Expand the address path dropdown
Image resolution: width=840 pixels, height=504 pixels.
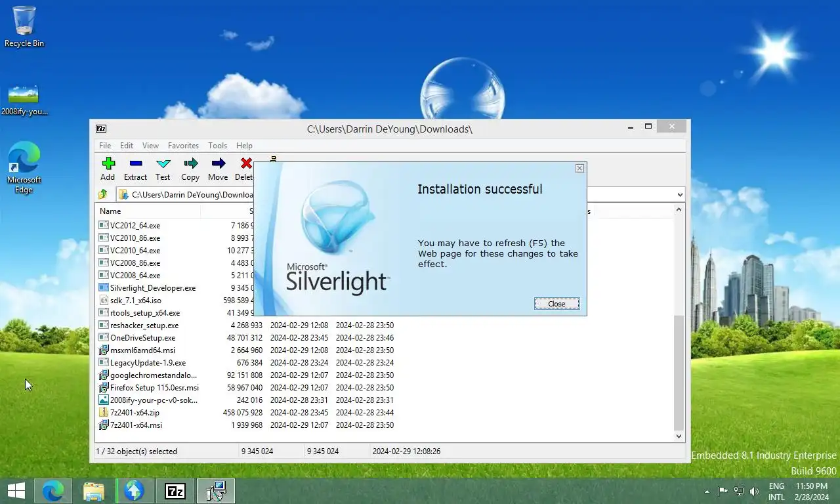click(x=679, y=194)
